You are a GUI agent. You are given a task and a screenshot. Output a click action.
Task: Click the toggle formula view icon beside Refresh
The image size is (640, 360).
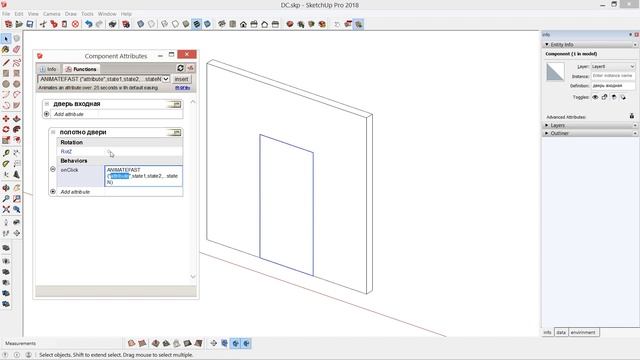click(190, 68)
